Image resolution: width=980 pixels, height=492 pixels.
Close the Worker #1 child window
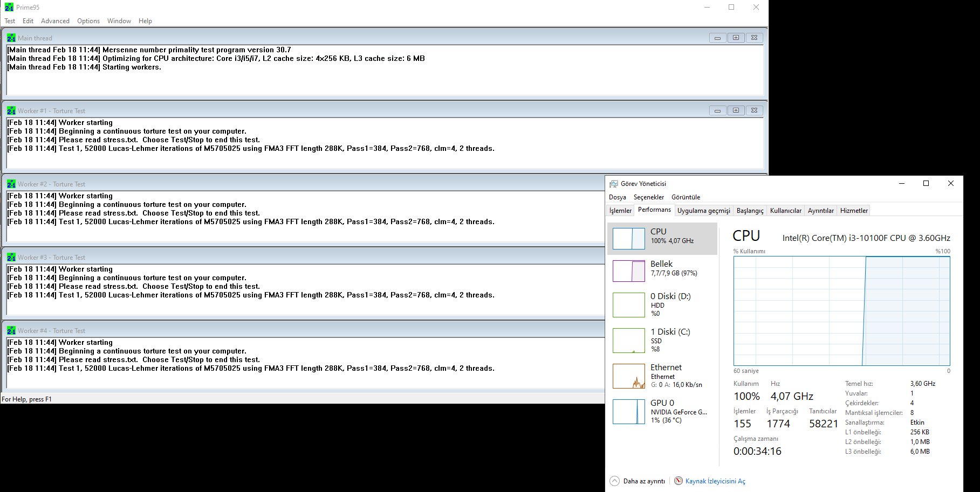[754, 110]
